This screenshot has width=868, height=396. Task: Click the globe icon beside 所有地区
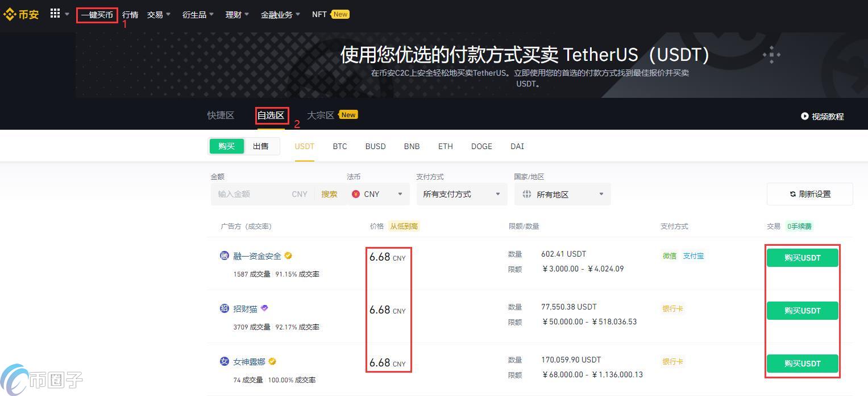point(526,194)
